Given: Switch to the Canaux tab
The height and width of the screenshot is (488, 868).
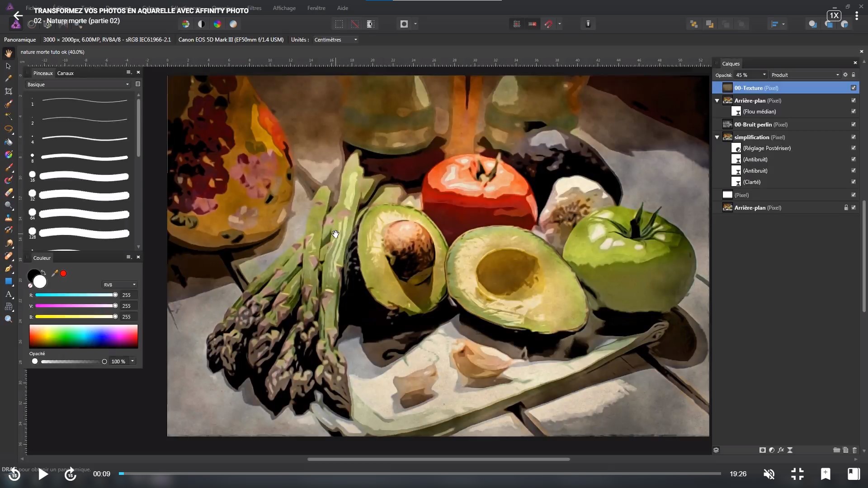Looking at the screenshot, I should click(65, 73).
